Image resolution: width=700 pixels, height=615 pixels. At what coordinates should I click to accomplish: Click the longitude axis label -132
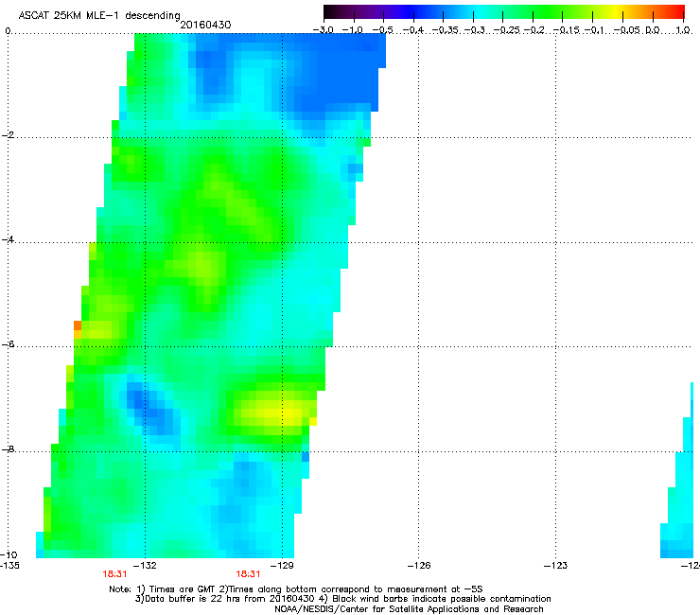tap(146, 566)
